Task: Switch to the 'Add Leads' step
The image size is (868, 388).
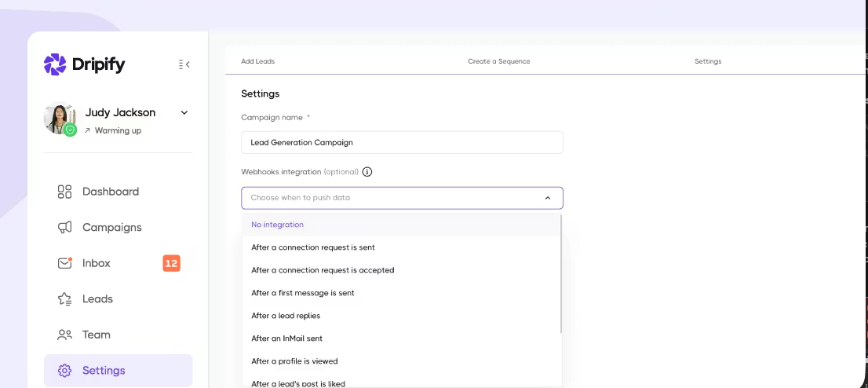Action: 257,61
